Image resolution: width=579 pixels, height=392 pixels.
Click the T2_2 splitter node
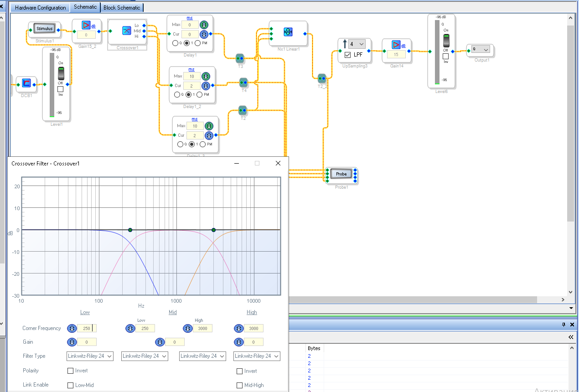tap(322, 78)
